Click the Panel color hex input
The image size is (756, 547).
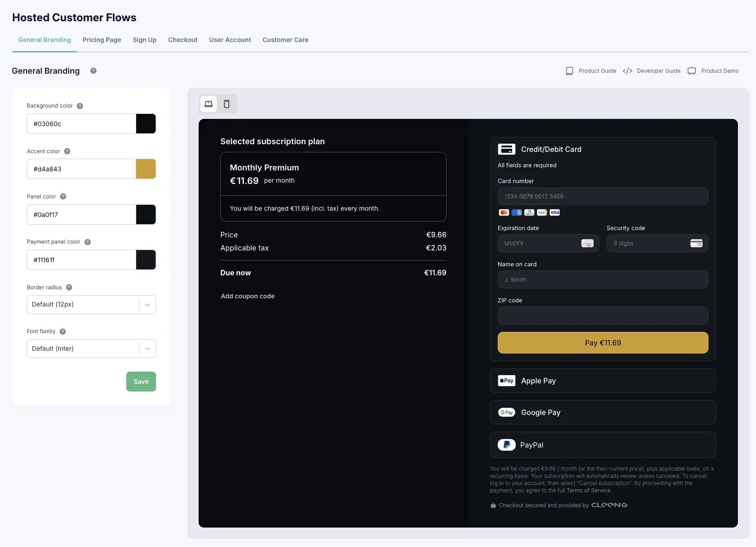81,214
